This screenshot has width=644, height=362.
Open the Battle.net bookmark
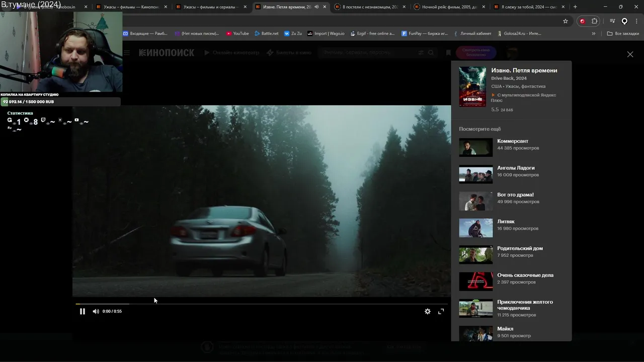click(266, 34)
